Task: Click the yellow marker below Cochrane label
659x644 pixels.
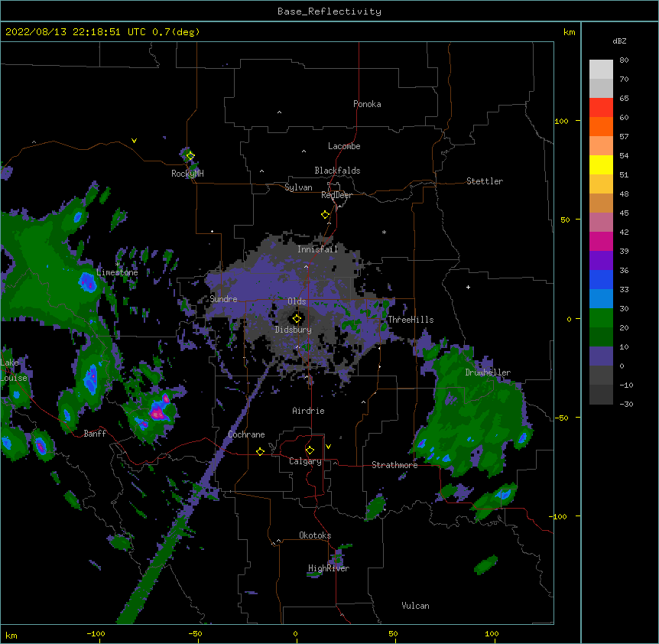Action: point(260,451)
